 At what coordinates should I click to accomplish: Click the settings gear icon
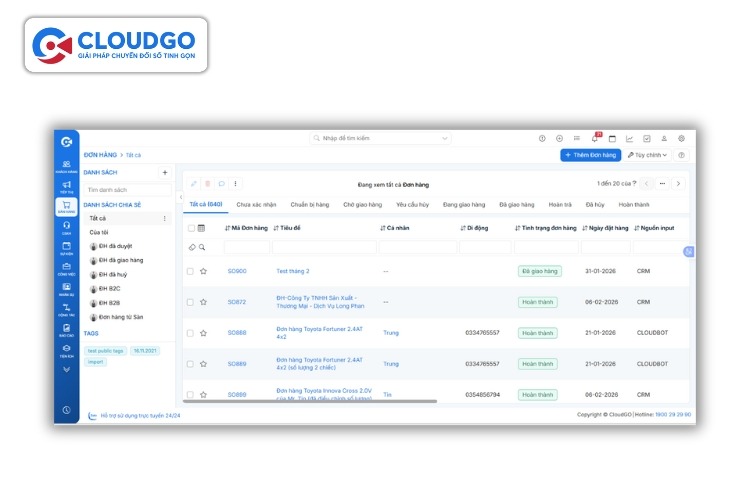681,138
